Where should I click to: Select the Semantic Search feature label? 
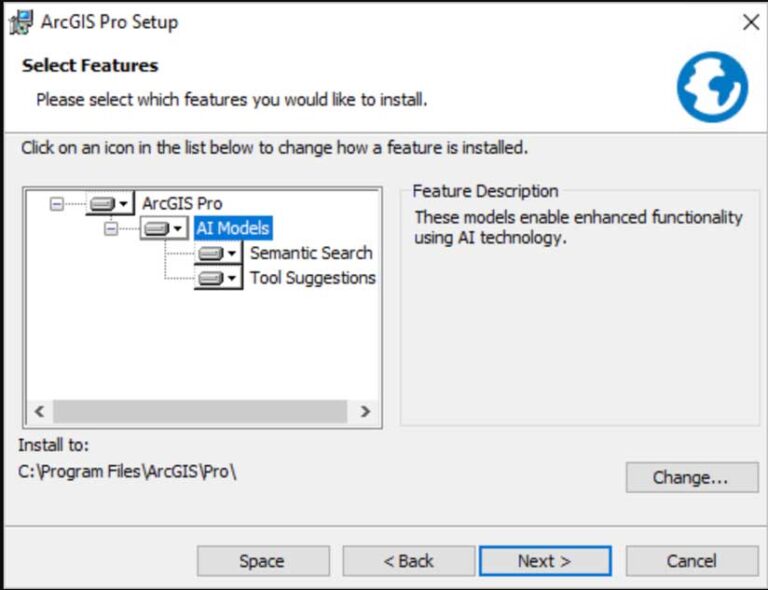[x=311, y=254]
